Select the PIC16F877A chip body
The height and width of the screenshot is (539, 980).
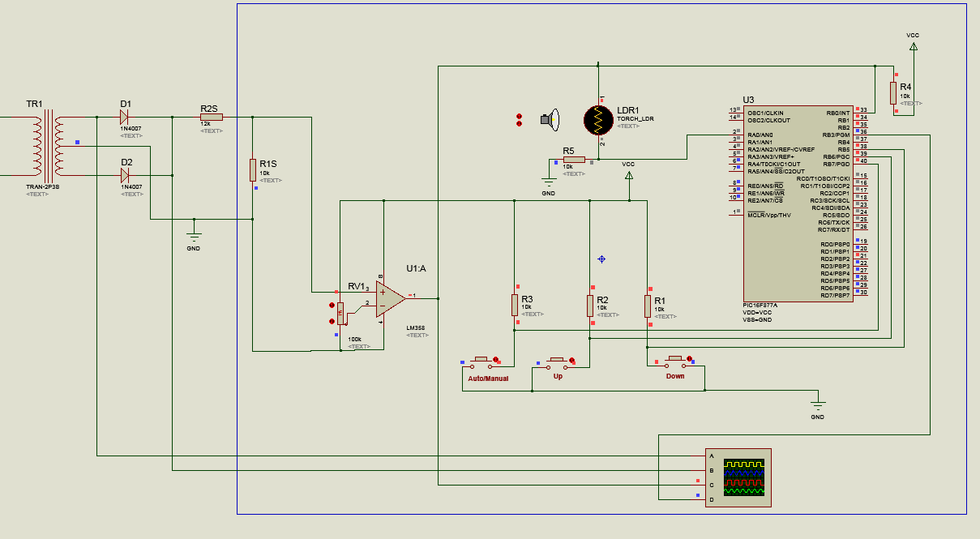798,203
